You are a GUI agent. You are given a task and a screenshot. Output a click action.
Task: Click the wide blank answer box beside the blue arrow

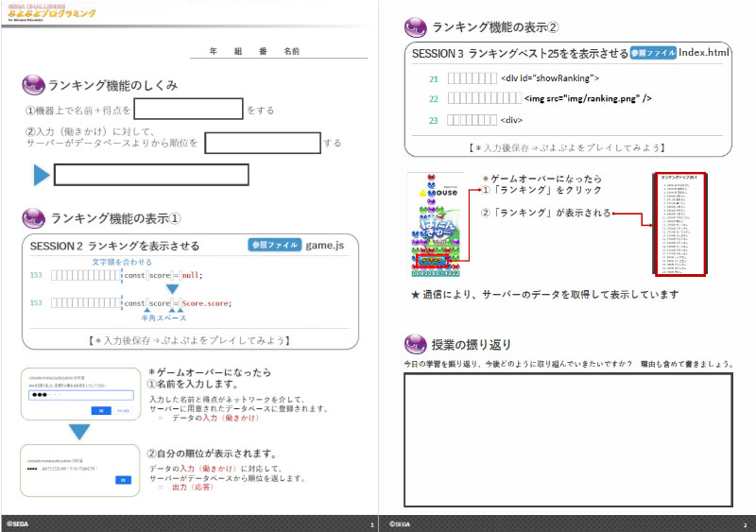(x=151, y=175)
